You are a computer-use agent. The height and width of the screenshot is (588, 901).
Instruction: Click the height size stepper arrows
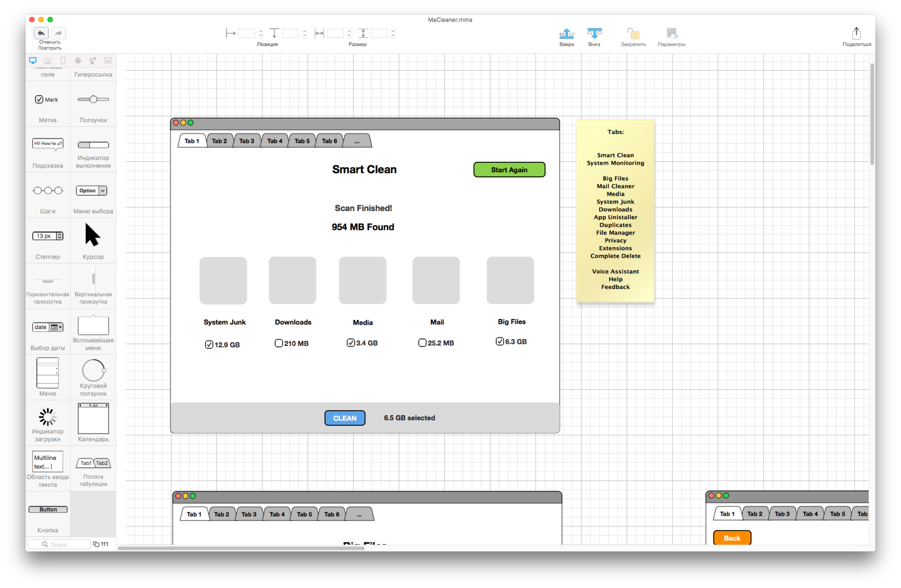pos(393,33)
